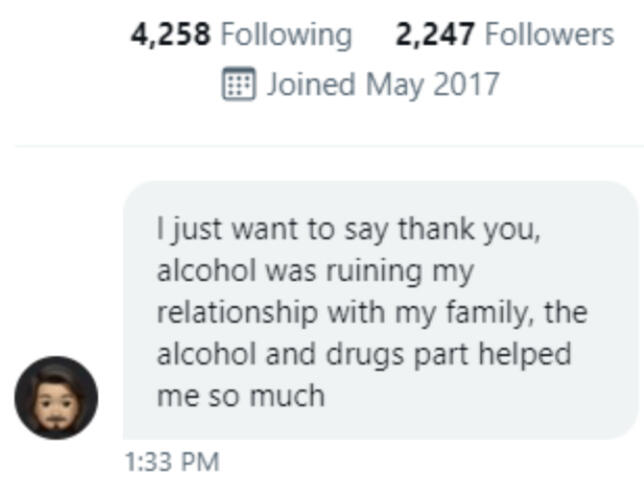644x482 pixels.
Task: Click the "2,247" followers count number
Action: (435, 35)
